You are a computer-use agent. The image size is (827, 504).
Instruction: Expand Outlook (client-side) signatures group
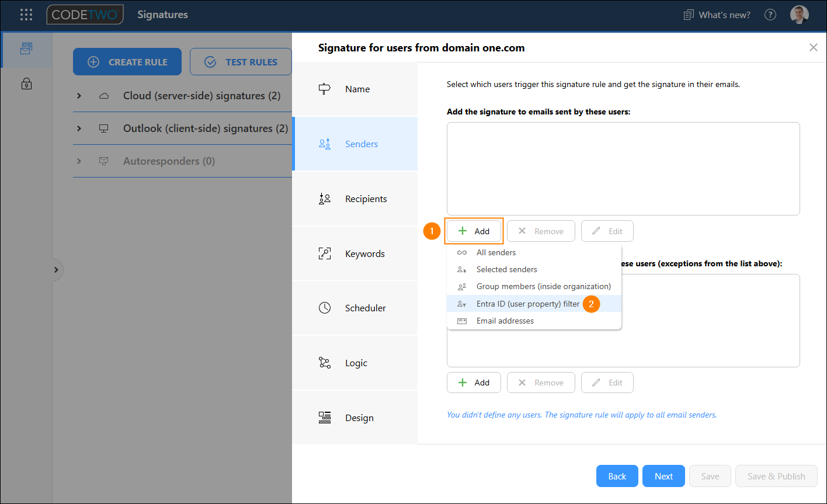tap(79, 128)
